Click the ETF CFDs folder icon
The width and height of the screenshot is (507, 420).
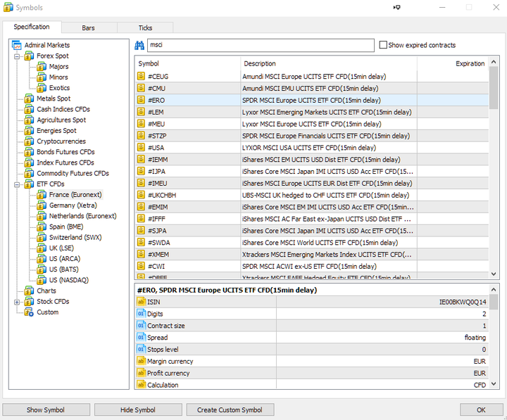pos(29,184)
